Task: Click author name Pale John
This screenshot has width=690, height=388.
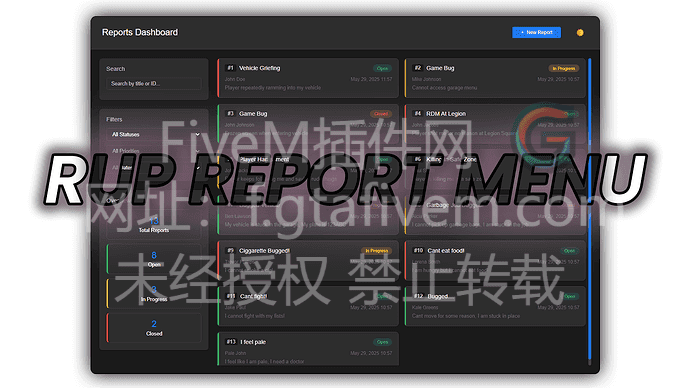Action: (235, 353)
